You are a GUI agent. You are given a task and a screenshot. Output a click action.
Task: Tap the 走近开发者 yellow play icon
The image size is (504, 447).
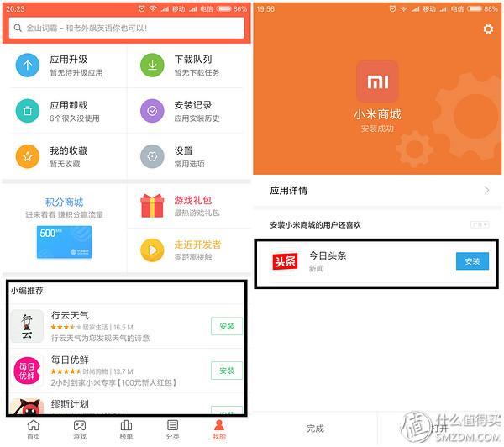point(152,250)
